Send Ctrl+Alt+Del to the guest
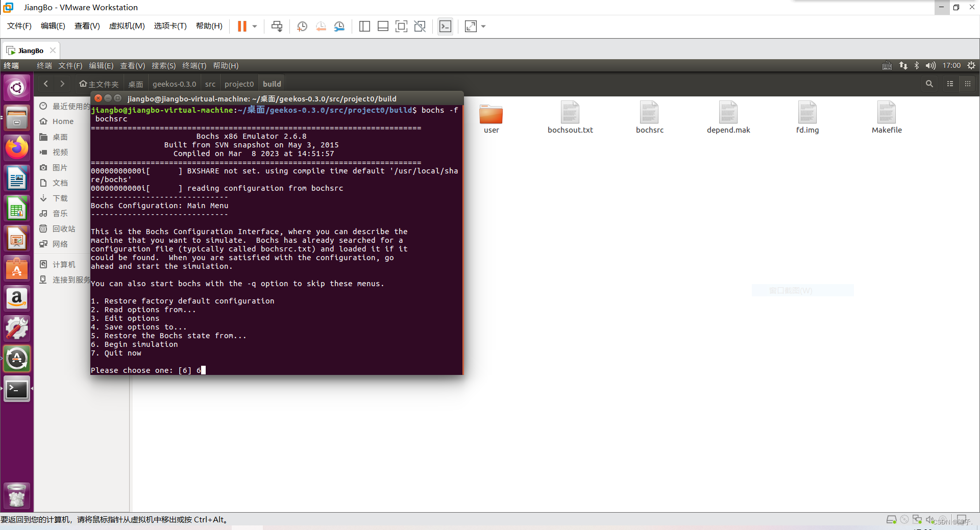This screenshot has height=530, width=980. coord(276,26)
